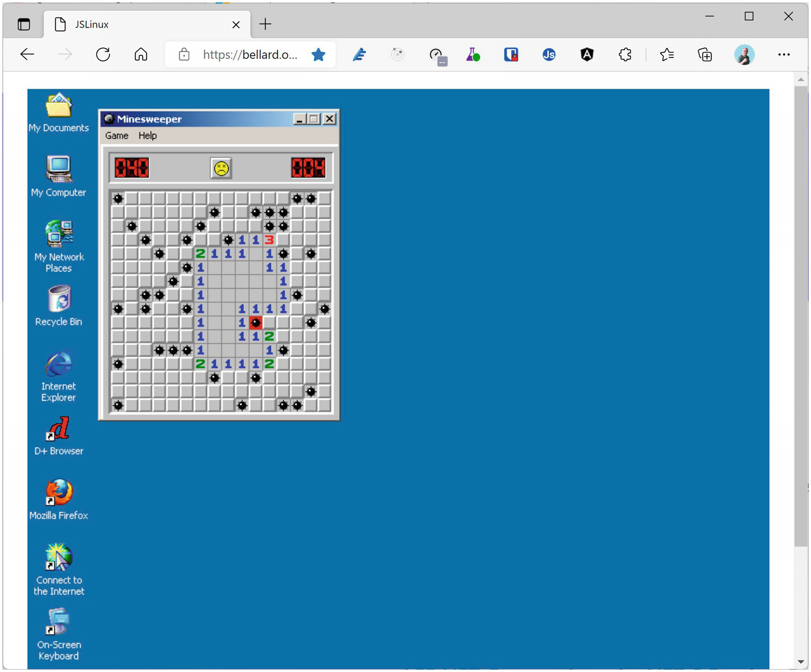Open the tab actions menu
The width and height of the screenshot is (811, 672).
click(24, 24)
